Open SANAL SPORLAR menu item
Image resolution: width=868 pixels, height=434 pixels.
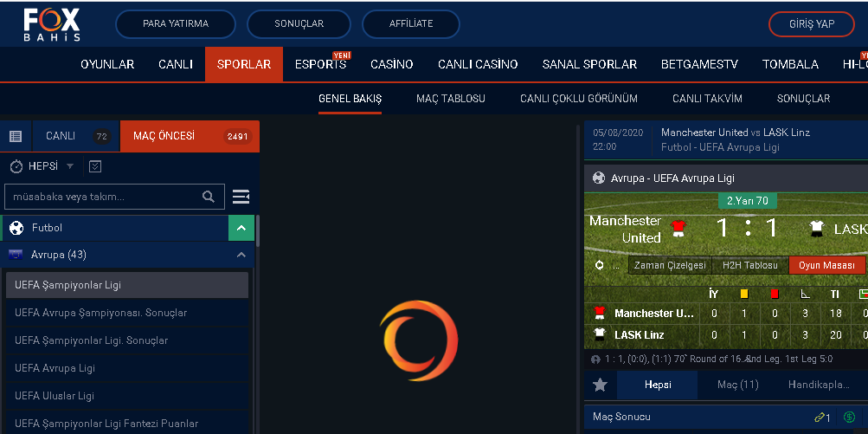tap(589, 64)
